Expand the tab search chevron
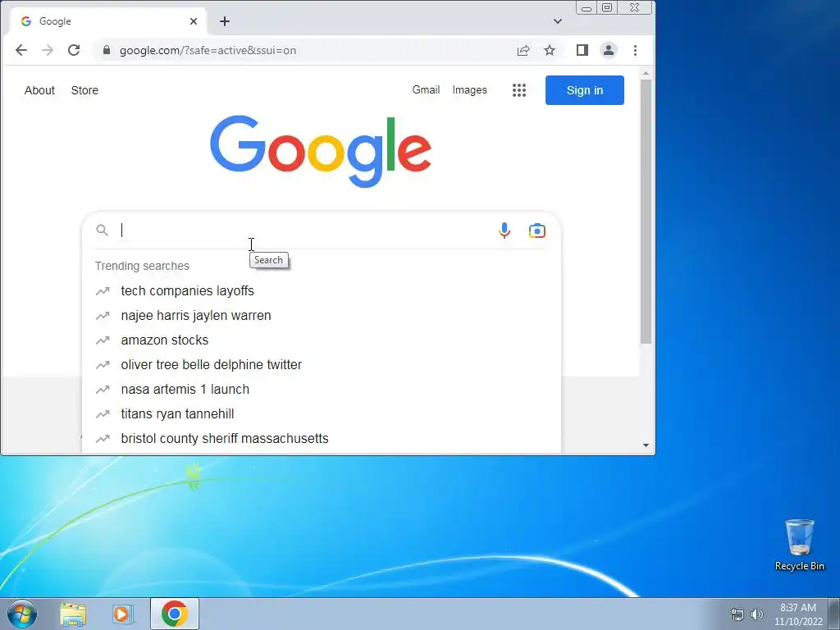The height and width of the screenshot is (630, 840). [558, 21]
